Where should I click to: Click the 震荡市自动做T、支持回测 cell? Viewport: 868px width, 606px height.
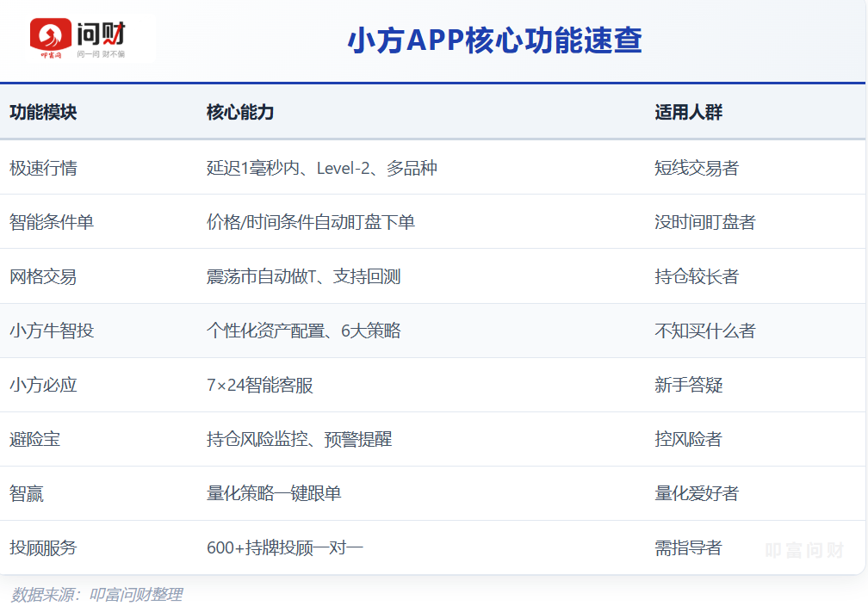tap(303, 276)
